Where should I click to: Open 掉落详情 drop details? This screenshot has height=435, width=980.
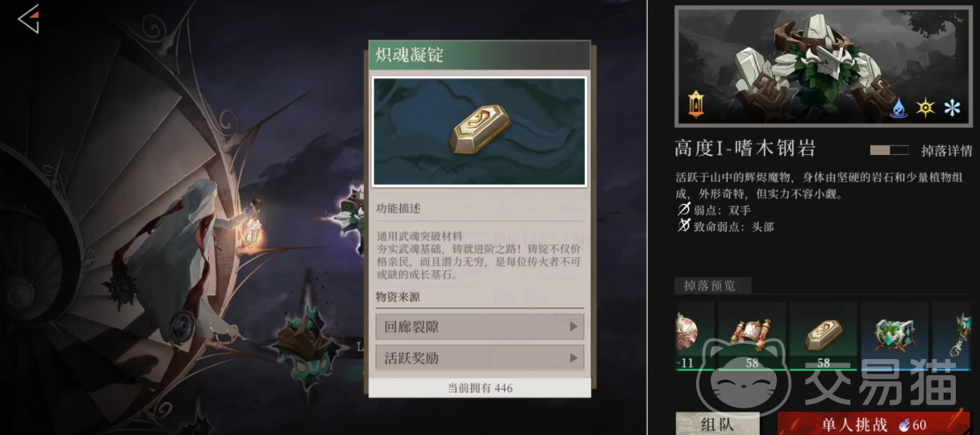[945, 150]
